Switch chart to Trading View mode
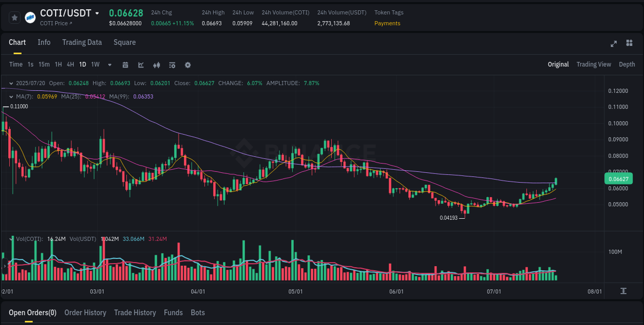The width and height of the screenshot is (644, 325). pyautogui.click(x=594, y=64)
